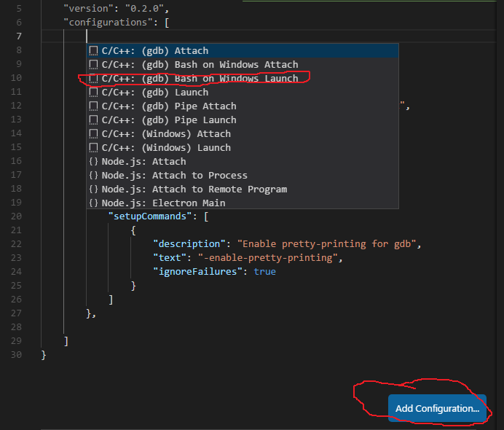The width and height of the screenshot is (504, 430).
Task: Click "Enable pretty-printing for gdb" string
Action: (x=327, y=243)
